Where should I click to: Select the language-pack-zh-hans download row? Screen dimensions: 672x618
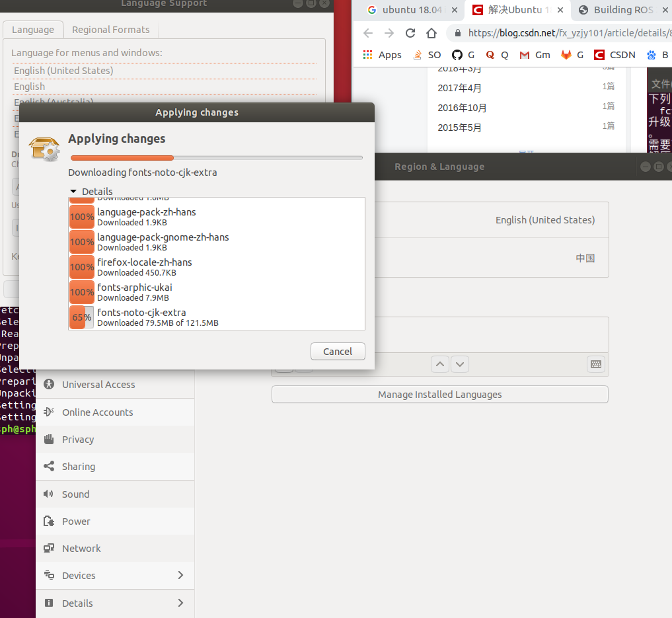(217, 217)
